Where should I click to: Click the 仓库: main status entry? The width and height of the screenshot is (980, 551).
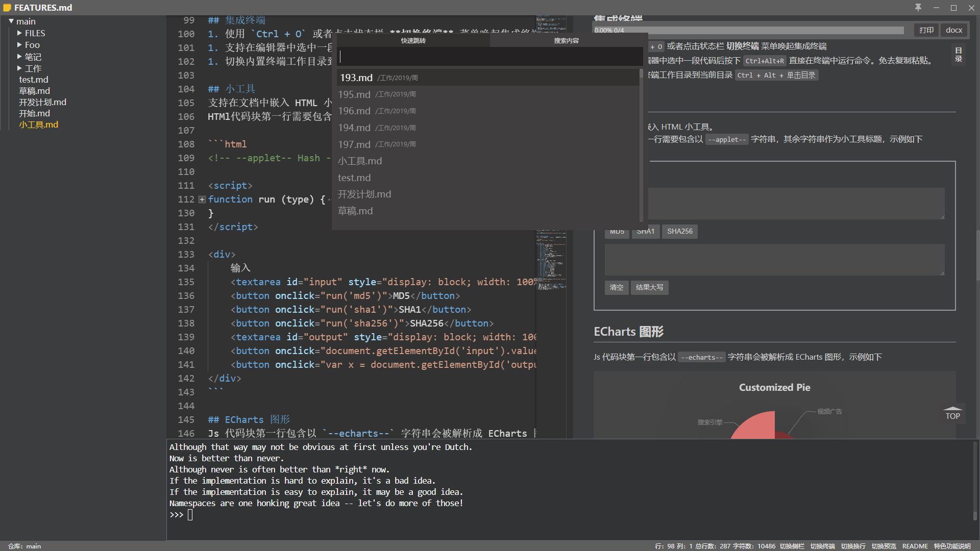24,546
